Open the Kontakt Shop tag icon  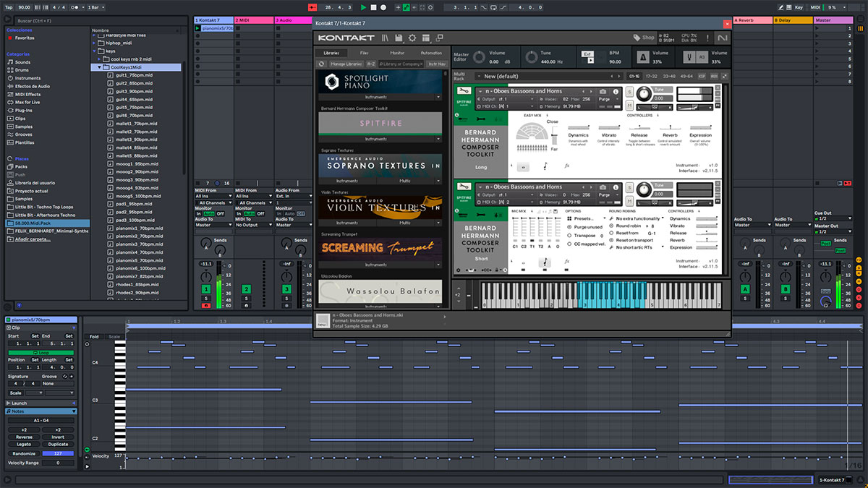[637, 38]
